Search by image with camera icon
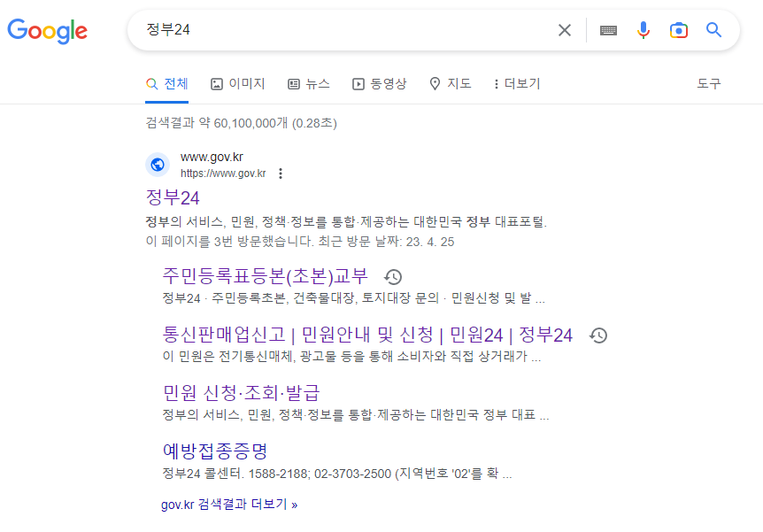Screen dimensions: 763x532 click(x=678, y=30)
